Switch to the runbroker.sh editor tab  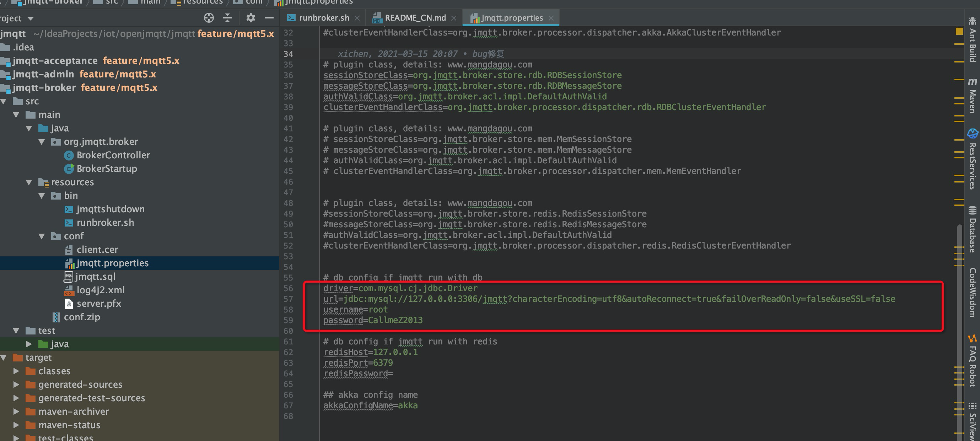tap(323, 18)
